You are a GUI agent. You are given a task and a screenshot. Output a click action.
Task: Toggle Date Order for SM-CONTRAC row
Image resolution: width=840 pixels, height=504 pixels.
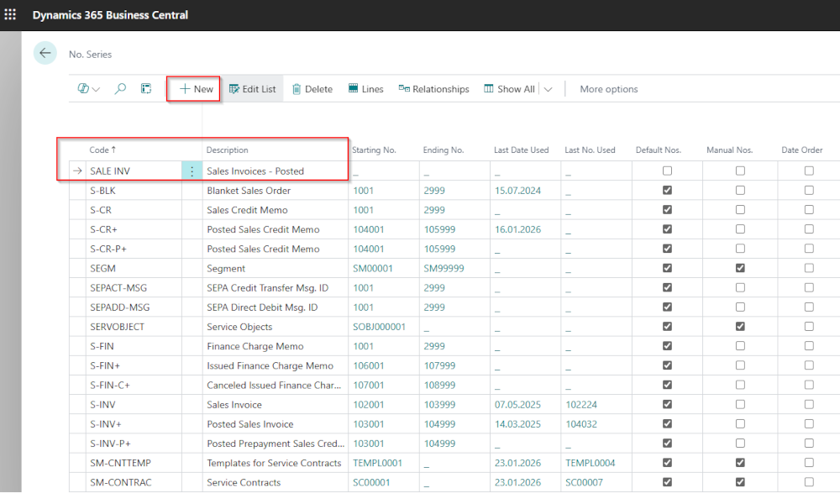[809, 482]
